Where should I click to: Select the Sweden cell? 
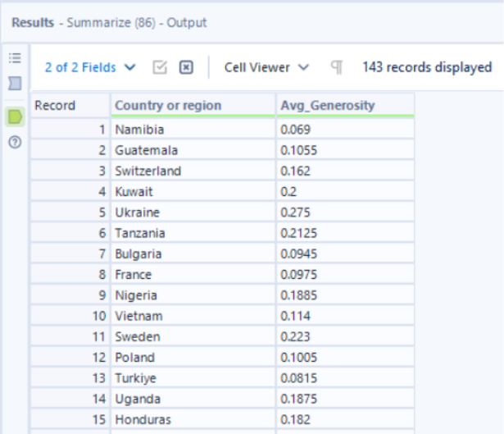point(193,336)
